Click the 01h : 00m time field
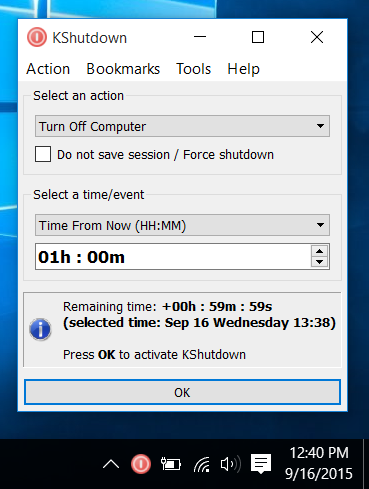Viewport: 369px width, 489px height. pyautogui.click(x=173, y=257)
